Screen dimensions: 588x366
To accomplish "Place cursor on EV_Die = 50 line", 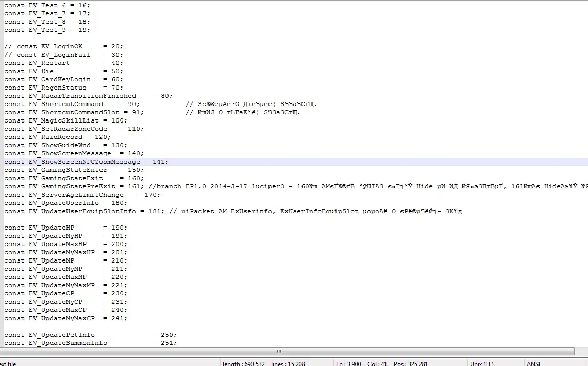I will coord(63,71).
